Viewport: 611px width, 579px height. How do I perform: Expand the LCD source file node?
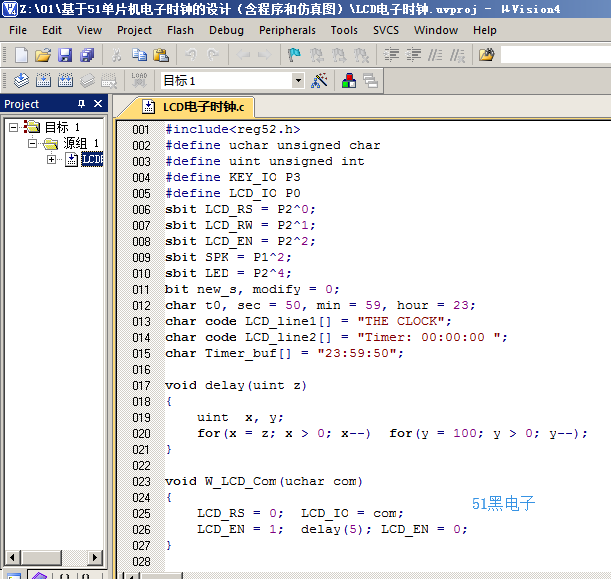coord(51,159)
